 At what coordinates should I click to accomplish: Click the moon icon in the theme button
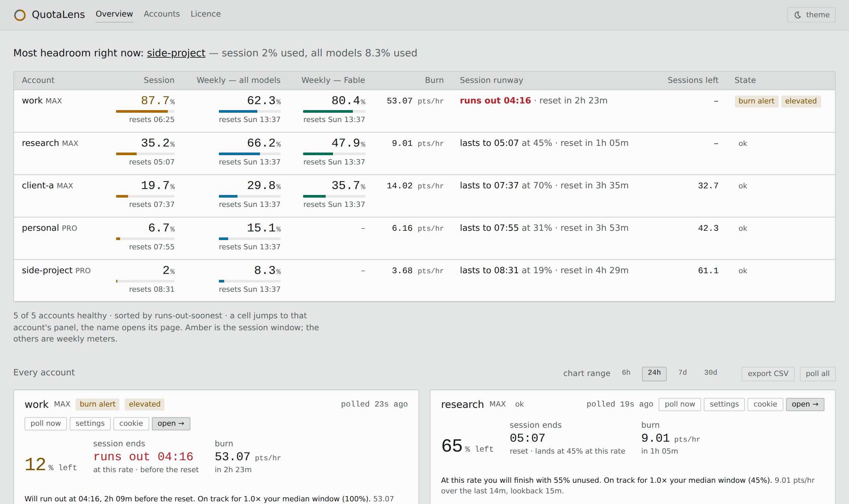pyautogui.click(x=798, y=15)
